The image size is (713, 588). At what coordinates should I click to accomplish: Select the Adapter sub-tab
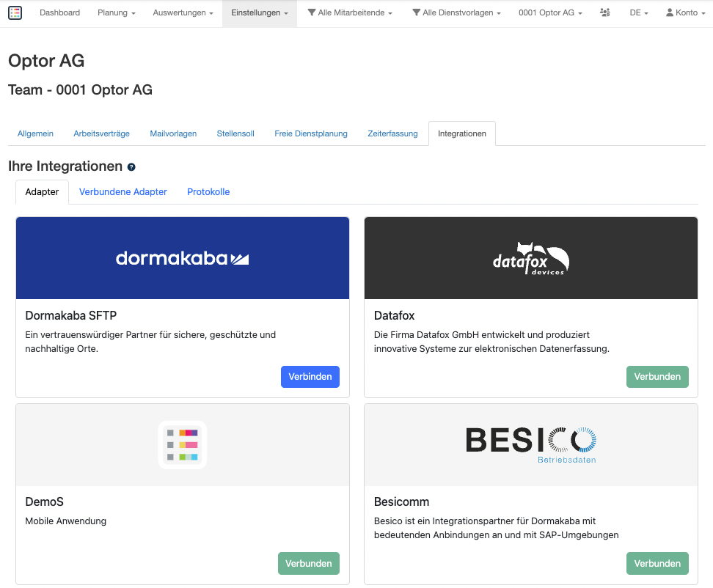click(42, 192)
